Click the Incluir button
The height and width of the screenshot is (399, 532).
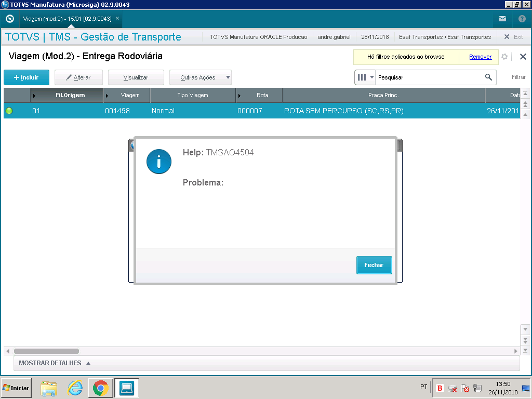26,77
